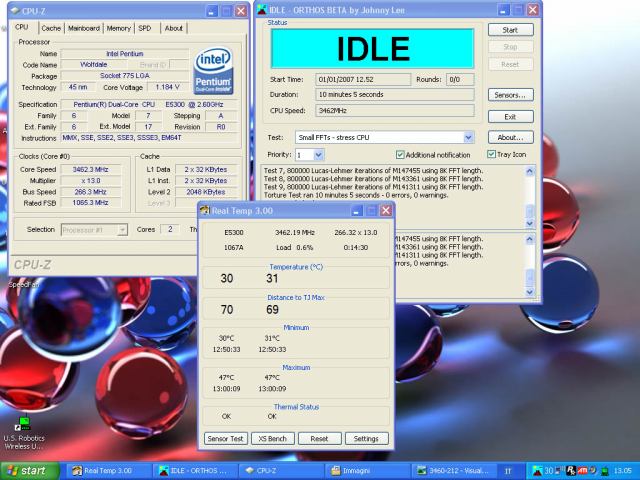Expand the processor Selection dropdown in CPU-Z

click(x=122, y=230)
